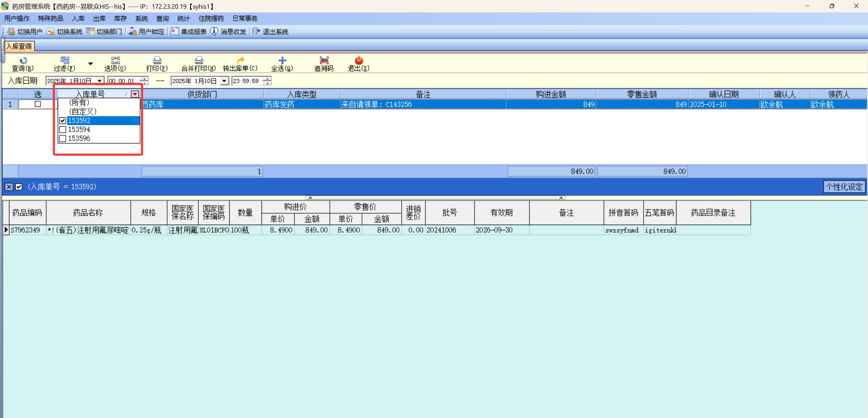Click the 个性化设定 button
Image resolution: width=868 pixels, height=418 pixels.
(844, 187)
